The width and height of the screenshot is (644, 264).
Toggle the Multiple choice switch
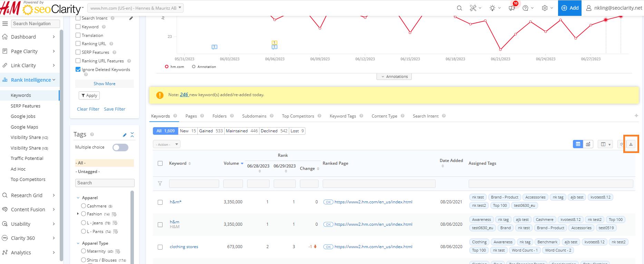point(120,148)
